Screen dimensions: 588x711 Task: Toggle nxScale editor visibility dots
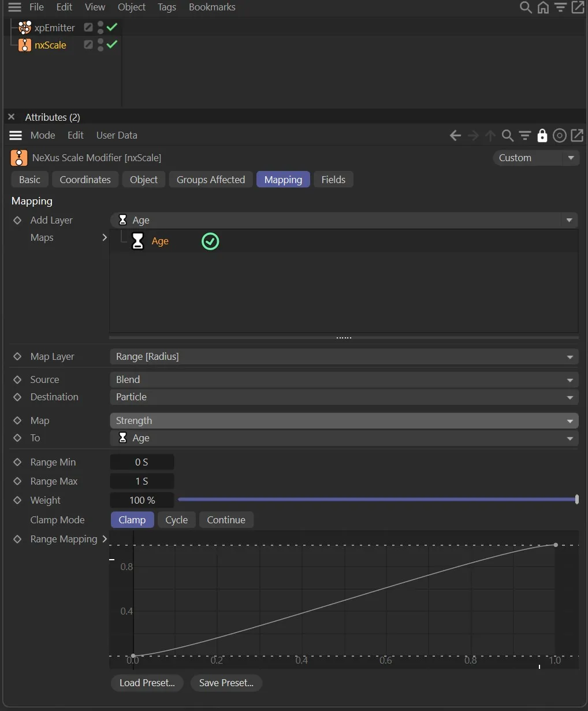[100, 45]
